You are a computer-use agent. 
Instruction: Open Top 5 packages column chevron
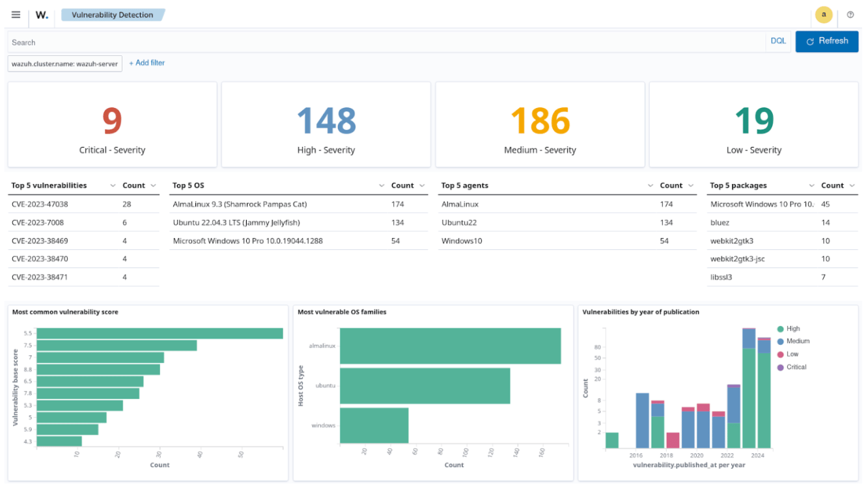(x=811, y=185)
